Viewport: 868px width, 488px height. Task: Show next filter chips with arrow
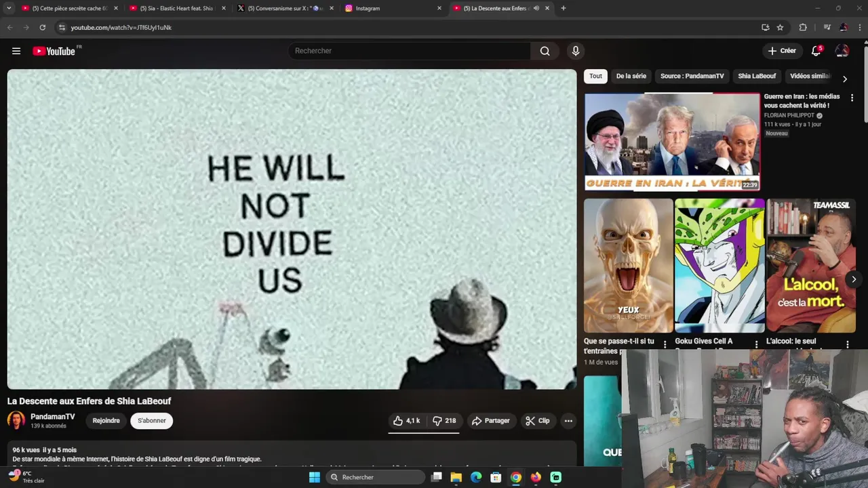[844, 79]
